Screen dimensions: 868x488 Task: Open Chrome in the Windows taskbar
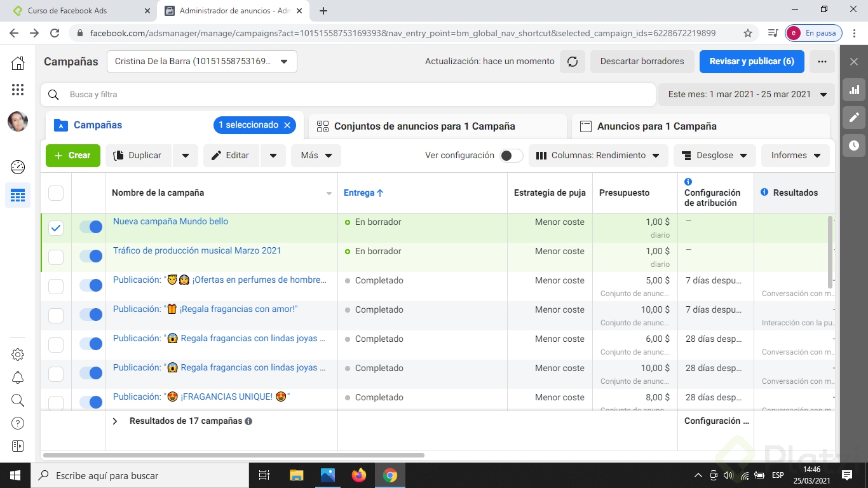tap(390, 475)
